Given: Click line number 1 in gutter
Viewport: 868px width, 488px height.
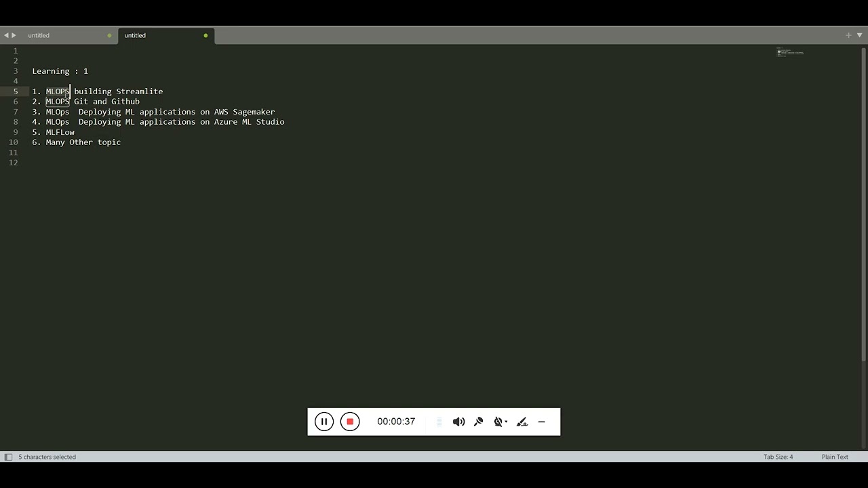Looking at the screenshot, I should coord(16,51).
